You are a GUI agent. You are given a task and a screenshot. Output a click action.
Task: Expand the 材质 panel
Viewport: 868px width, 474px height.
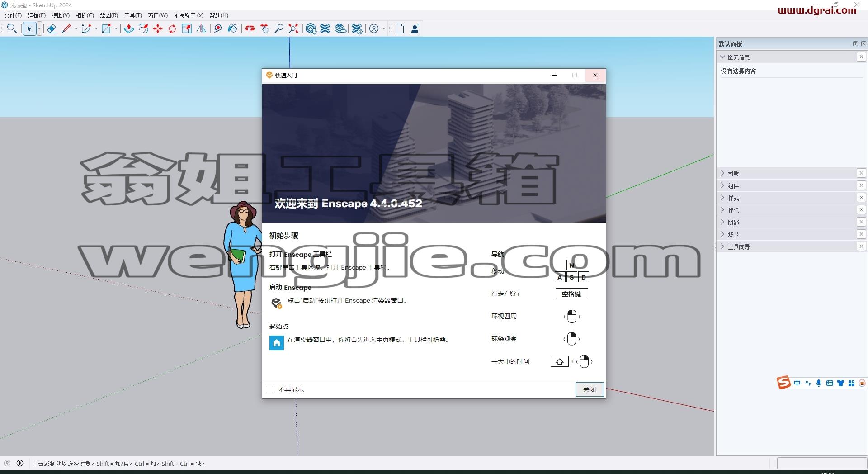coord(722,173)
